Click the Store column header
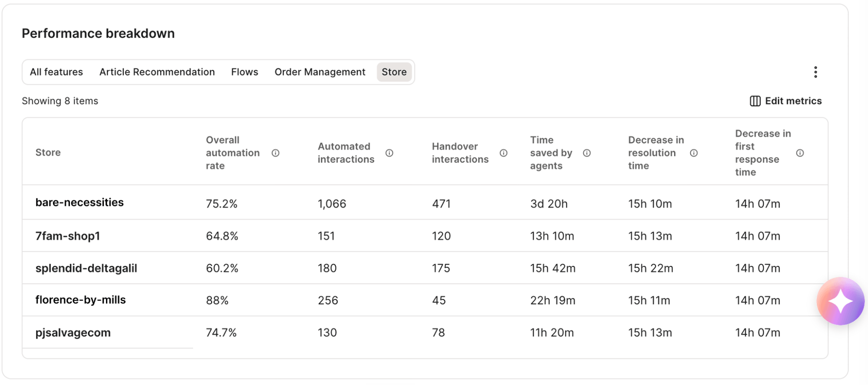 click(x=48, y=153)
